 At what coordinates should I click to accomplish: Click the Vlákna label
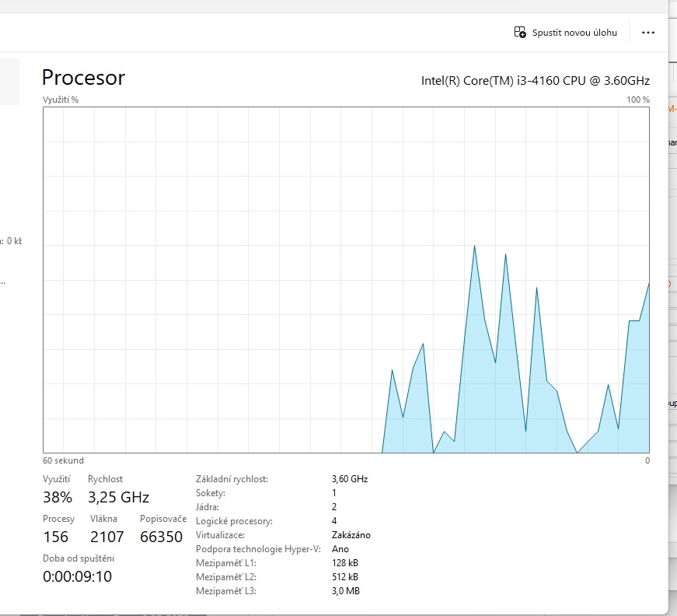coord(103,518)
